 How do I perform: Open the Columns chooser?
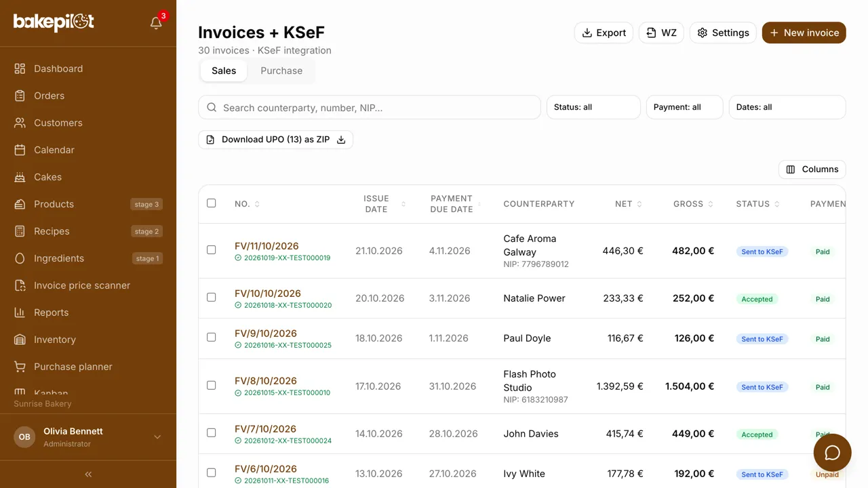812,169
